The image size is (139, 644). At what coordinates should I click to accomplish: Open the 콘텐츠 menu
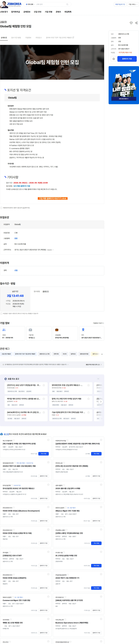coord(58,12)
